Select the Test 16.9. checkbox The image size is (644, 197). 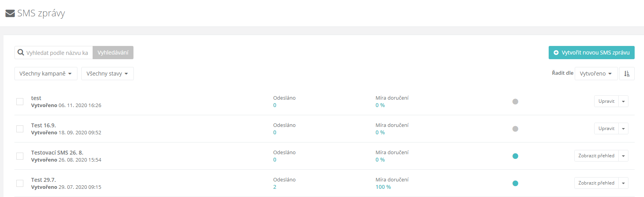click(20, 129)
